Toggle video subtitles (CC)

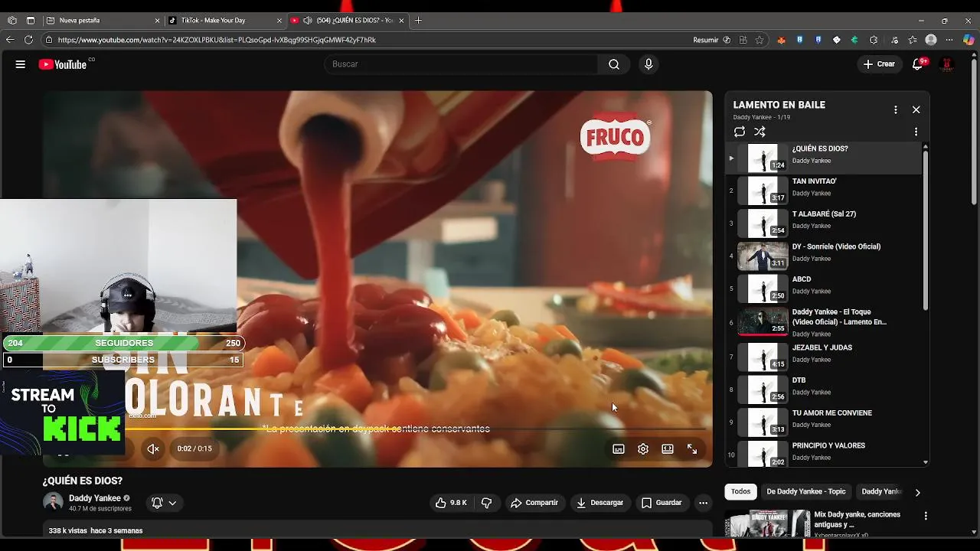click(x=619, y=449)
